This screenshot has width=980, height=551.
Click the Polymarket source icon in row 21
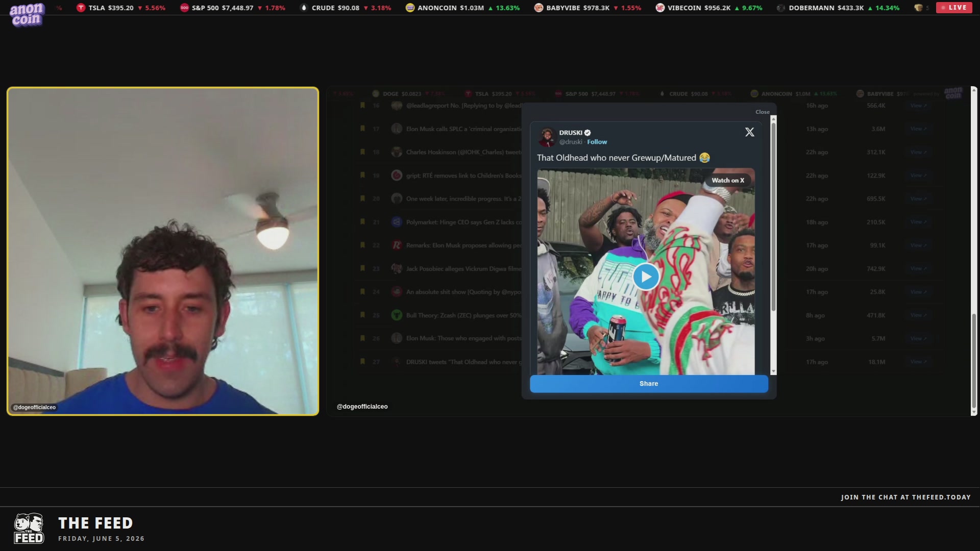point(397,222)
